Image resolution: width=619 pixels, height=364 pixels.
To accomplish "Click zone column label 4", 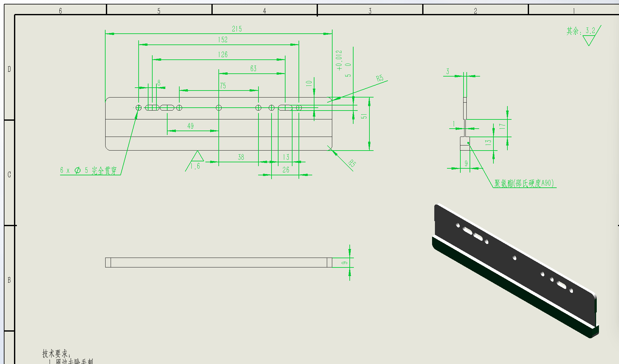I will pyautogui.click(x=264, y=11).
